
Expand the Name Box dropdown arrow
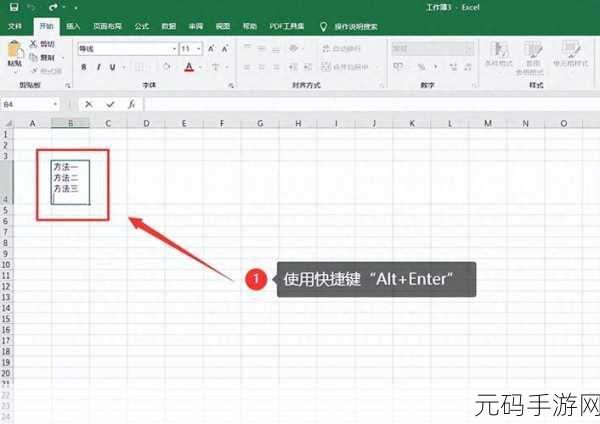click(55, 104)
